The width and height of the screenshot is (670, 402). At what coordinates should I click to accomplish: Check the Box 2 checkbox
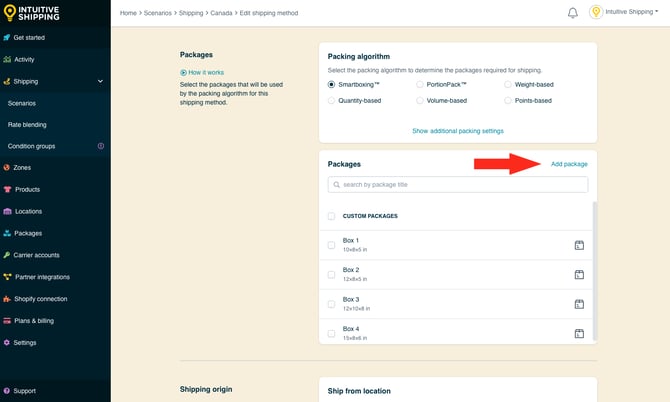click(331, 275)
